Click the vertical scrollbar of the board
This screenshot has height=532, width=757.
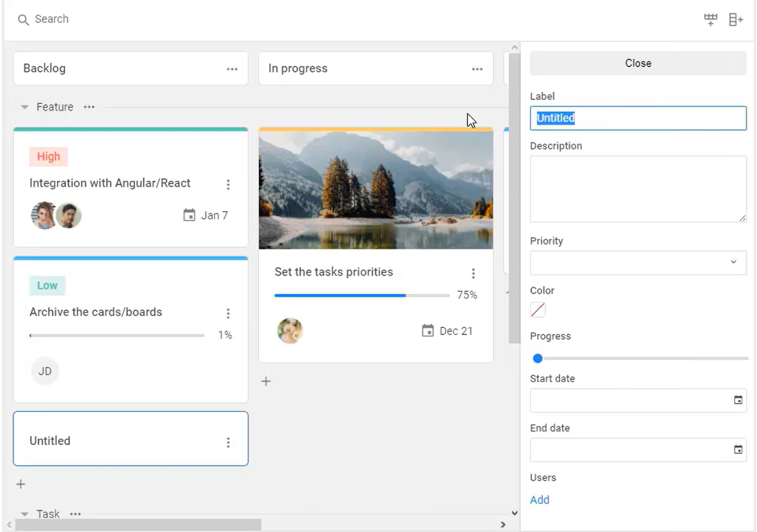[x=514, y=198]
